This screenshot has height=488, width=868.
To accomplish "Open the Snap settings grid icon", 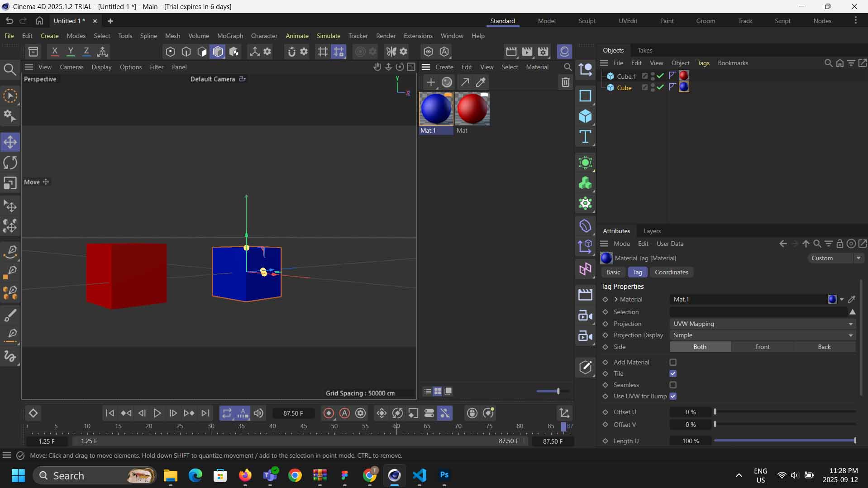I will 323,51.
